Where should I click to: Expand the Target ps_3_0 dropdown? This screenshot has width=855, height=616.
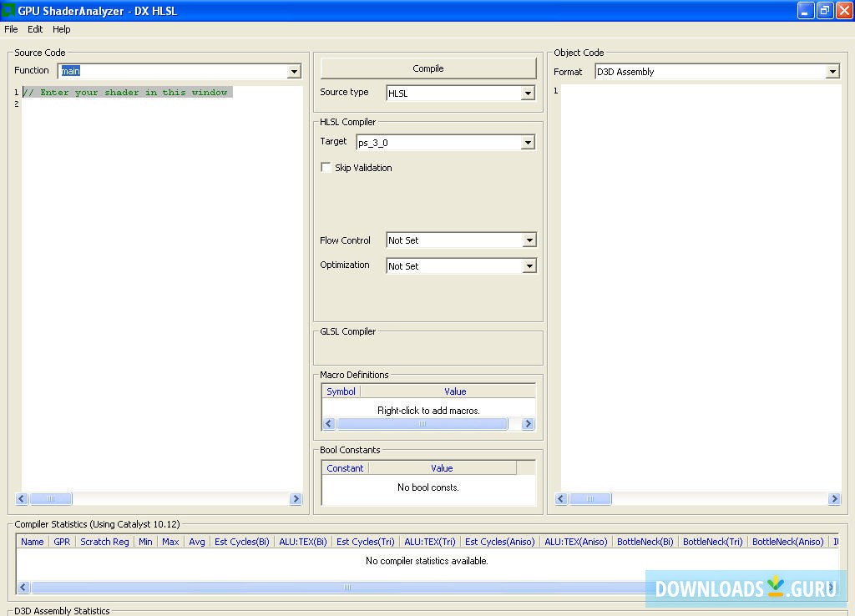tap(528, 143)
